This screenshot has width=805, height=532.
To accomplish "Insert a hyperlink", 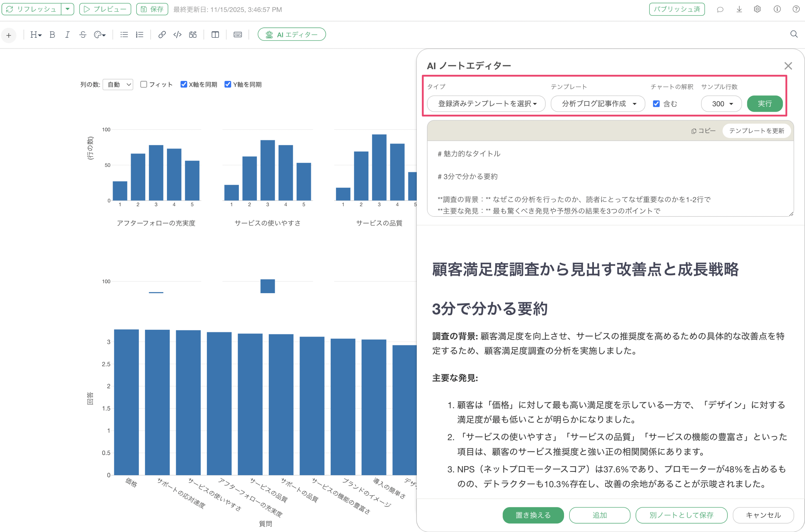I will coord(162,35).
